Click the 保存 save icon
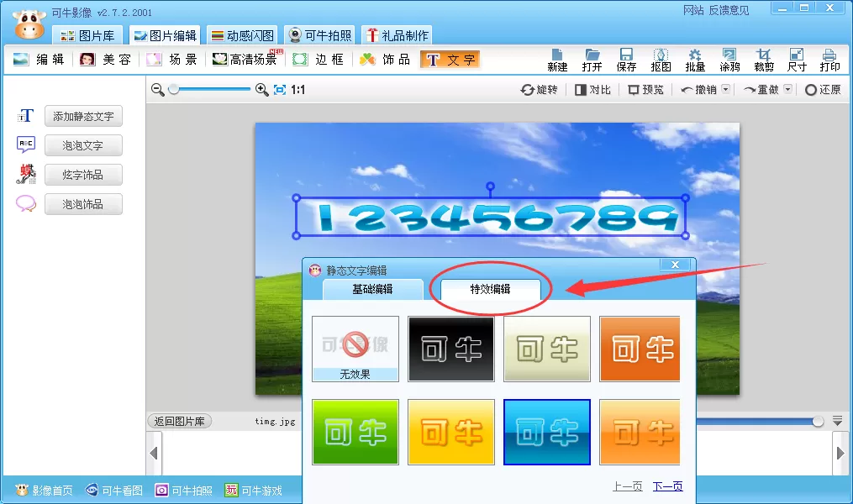Image resolution: width=853 pixels, height=504 pixels. pyautogui.click(x=626, y=60)
